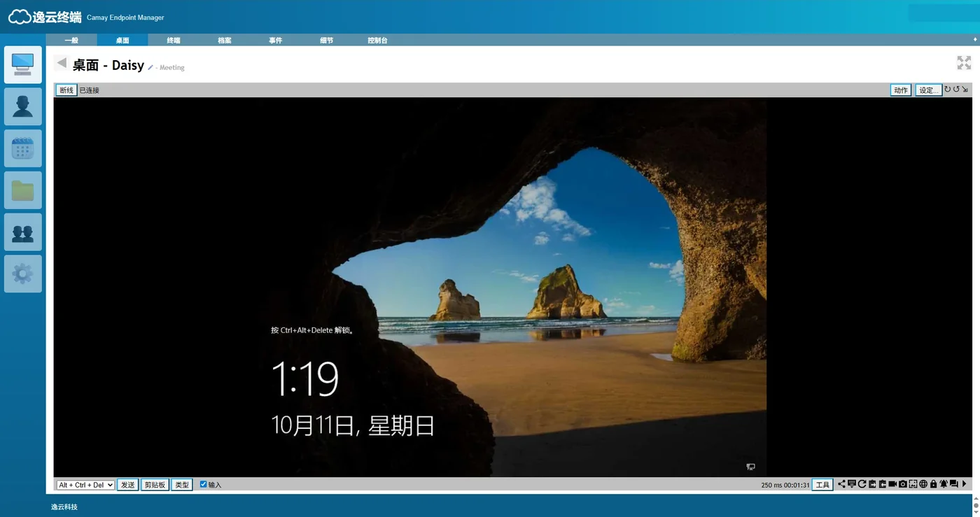Open the user account icon in the sidebar

(x=23, y=106)
